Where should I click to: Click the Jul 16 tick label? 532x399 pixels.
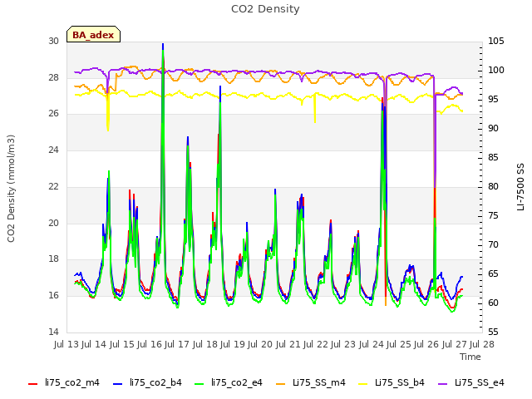pyautogui.click(x=151, y=344)
